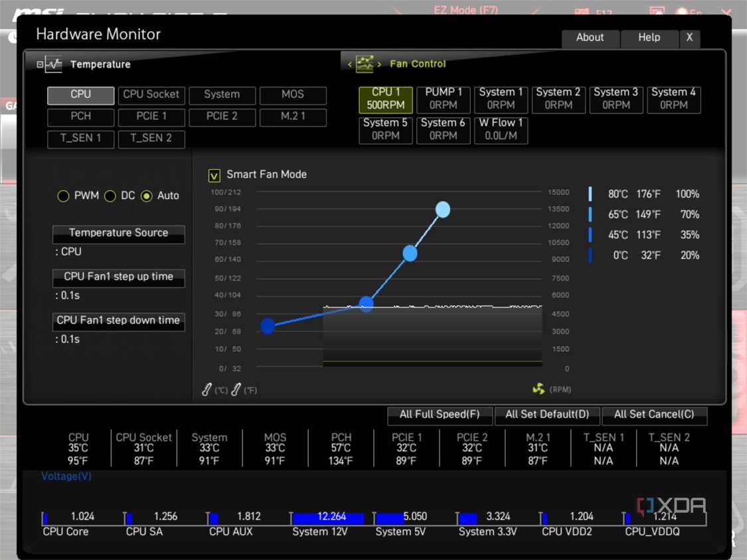Click the Fahrenheit thermometer icon
The image size is (747, 560).
coord(236,389)
